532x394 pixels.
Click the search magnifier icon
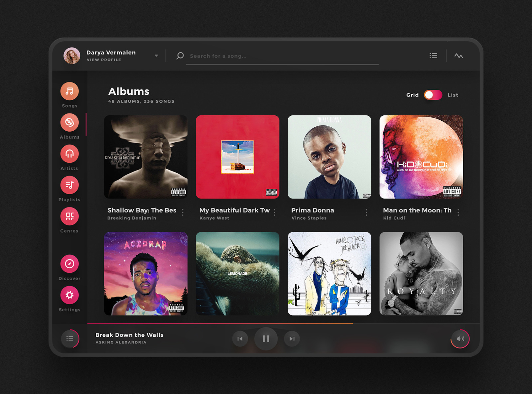point(180,56)
